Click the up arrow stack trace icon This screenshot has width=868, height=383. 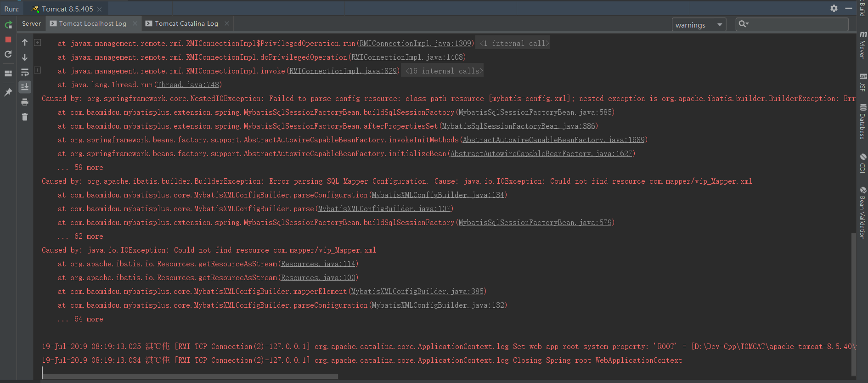click(x=25, y=42)
